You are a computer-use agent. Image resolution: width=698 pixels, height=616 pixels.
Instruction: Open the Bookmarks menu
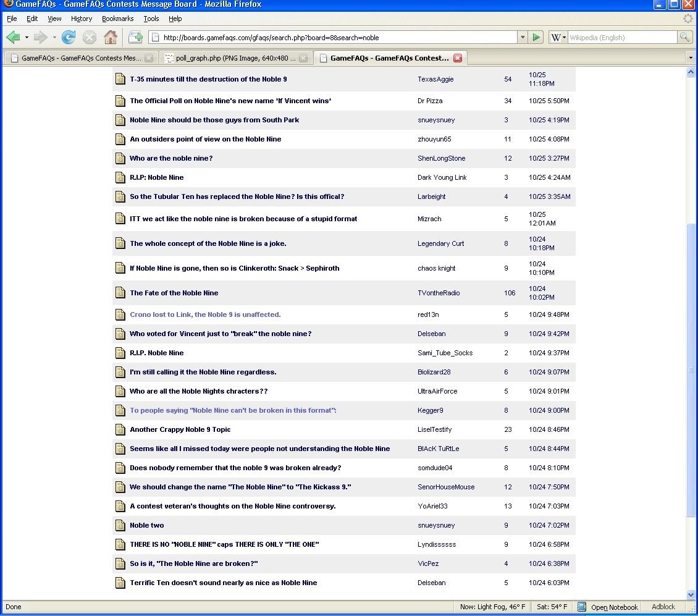pyautogui.click(x=117, y=19)
